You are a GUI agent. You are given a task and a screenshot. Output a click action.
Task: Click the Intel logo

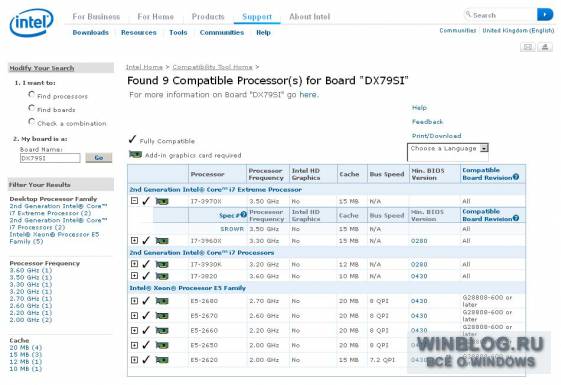click(x=31, y=23)
